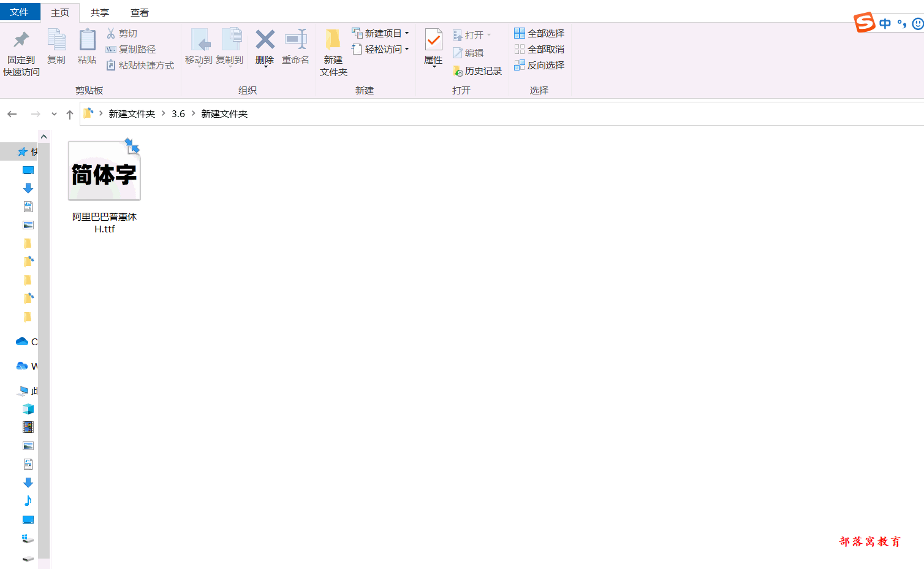
Task: Click the navigation pane vertical scrollbar track
Action: pos(44,349)
